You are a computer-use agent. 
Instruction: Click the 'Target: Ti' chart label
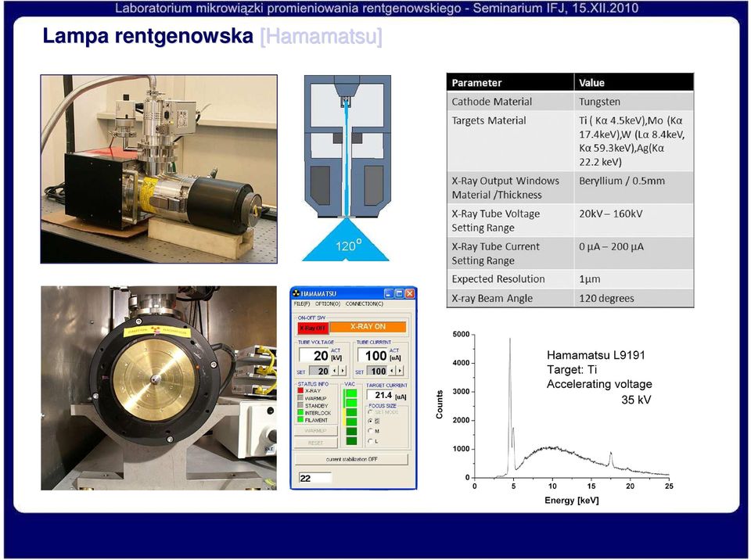click(x=572, y=370)
